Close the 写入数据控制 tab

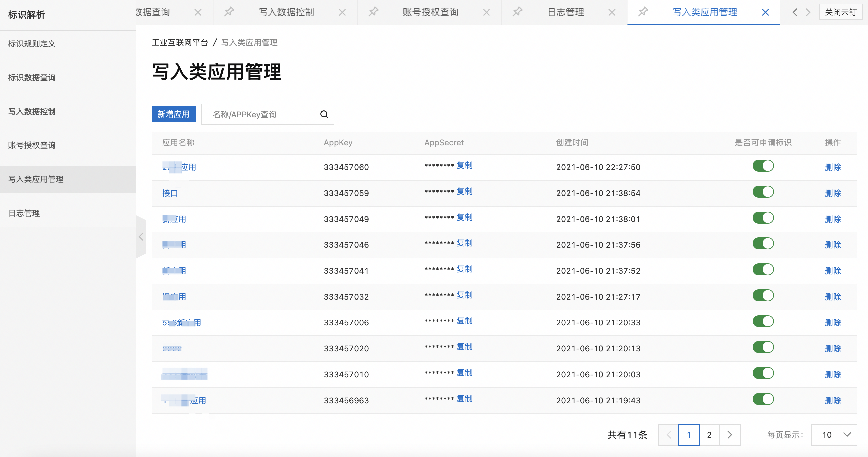click(x=342, y=13)
